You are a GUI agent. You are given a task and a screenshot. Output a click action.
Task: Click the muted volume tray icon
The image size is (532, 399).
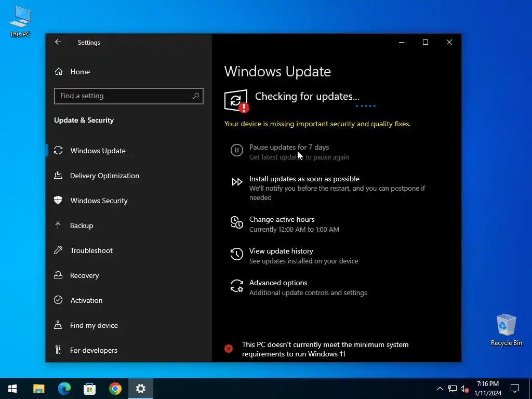[464, 389]
